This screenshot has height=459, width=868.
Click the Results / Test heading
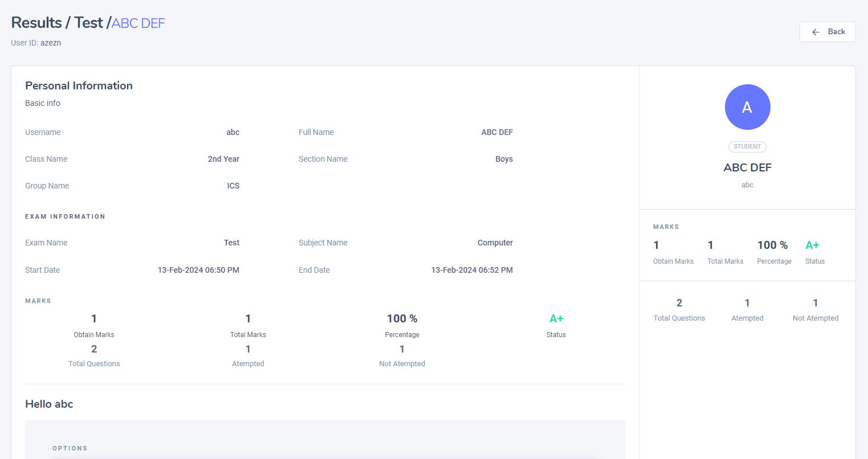pyautogui.click(x=56, y=23)
